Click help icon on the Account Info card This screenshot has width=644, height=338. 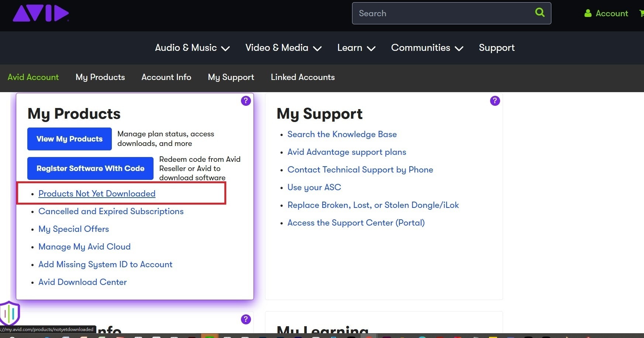(246, 319)
